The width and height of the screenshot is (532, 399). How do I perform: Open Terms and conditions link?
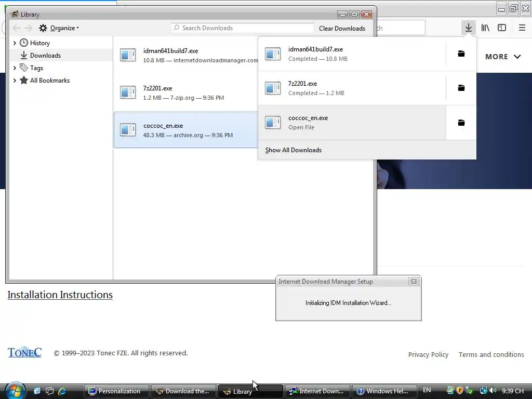(x=491, y=354)
